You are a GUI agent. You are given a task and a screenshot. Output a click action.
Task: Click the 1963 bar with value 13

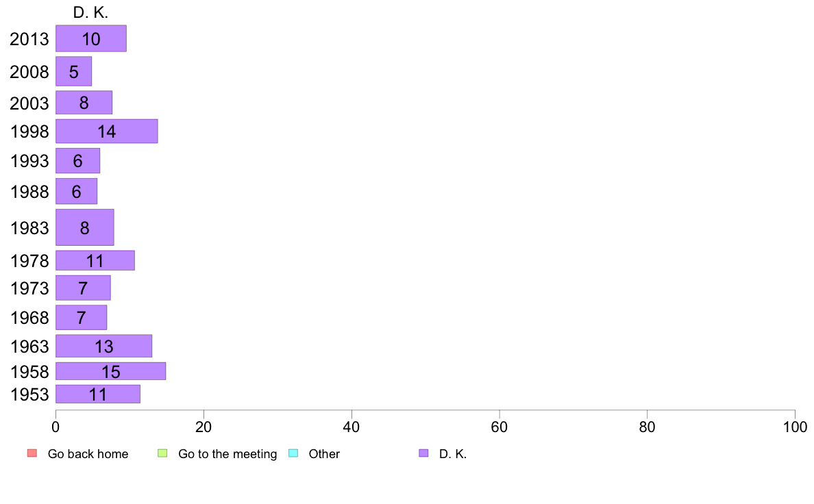[x=104, y=346]
